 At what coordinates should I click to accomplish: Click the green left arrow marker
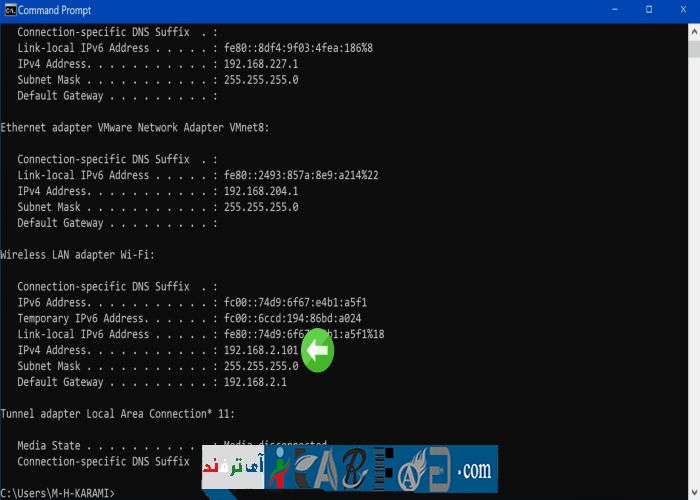tap(317, 351)
